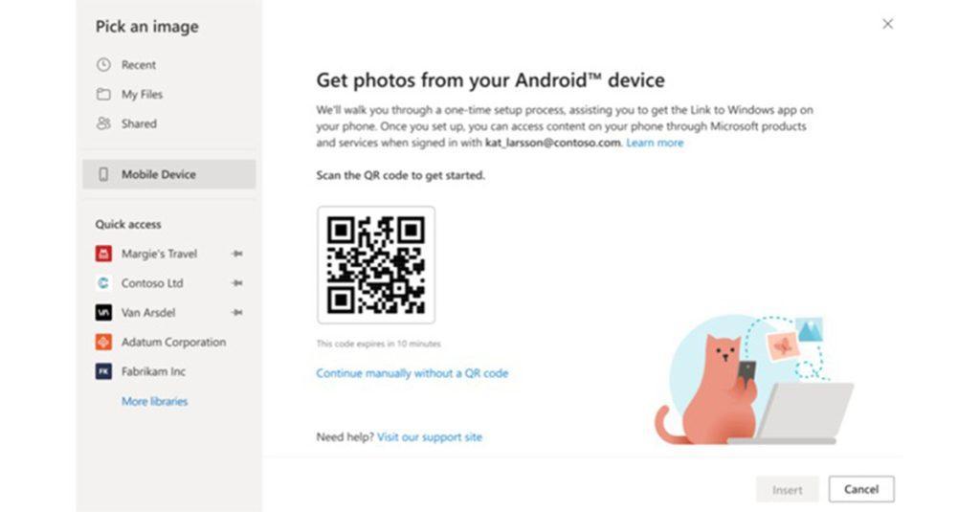Visit our support site link
Image resolution: width=980 pixels, height=512 pixels.
coord(430,437)
